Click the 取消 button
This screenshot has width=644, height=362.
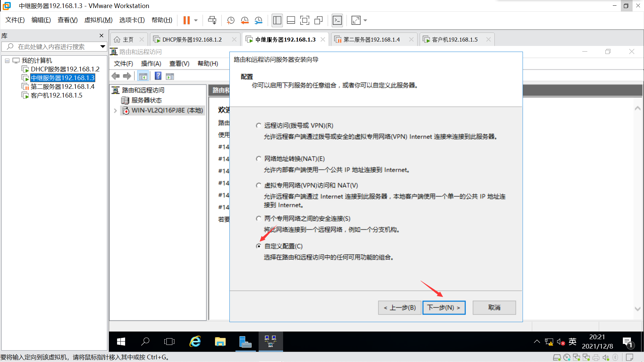(494, 308)
